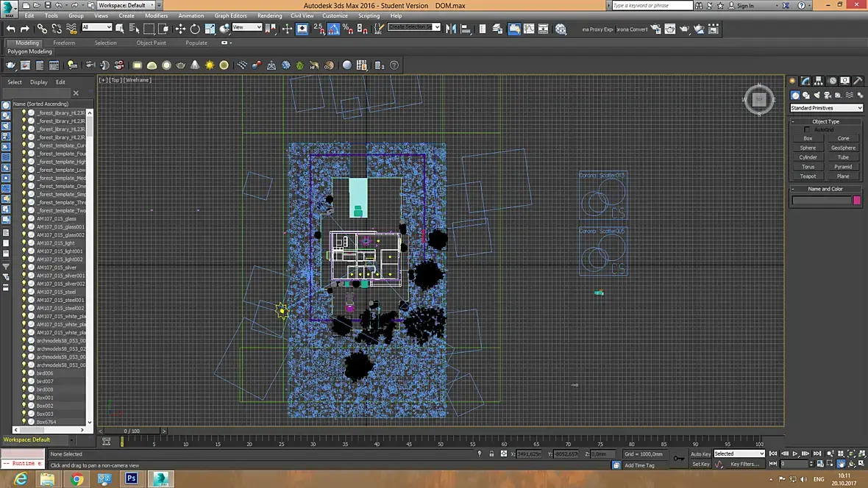Screen dimensions: 868x488
Task: Switch to the Modify command panel tab
Action: pos(805,81)
